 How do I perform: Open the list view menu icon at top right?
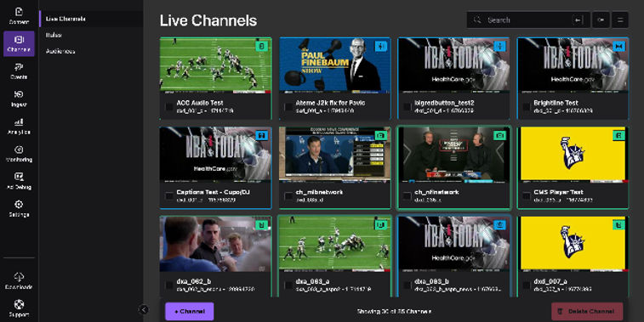(x=620, y=20)
